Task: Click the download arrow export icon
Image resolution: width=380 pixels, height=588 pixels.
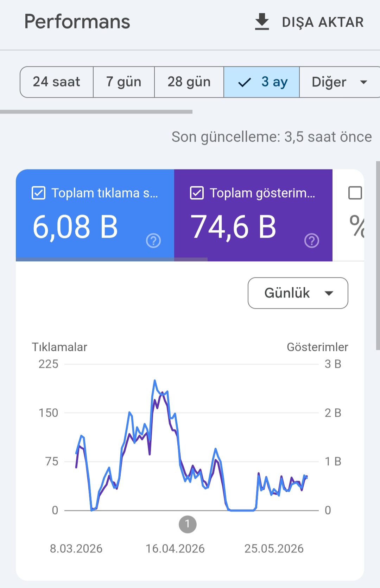Action: point(262,22)
